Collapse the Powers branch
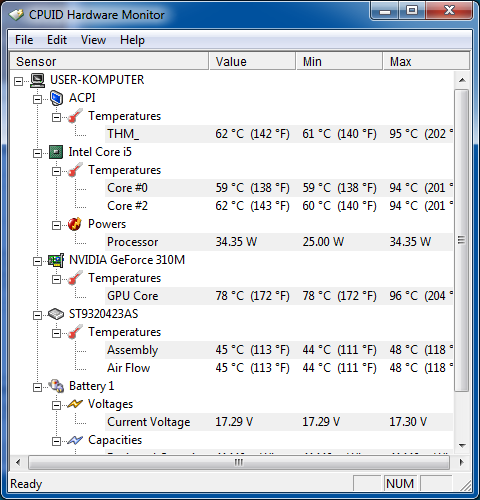Viewport: 480px width, 500px height. click(56, 225)
